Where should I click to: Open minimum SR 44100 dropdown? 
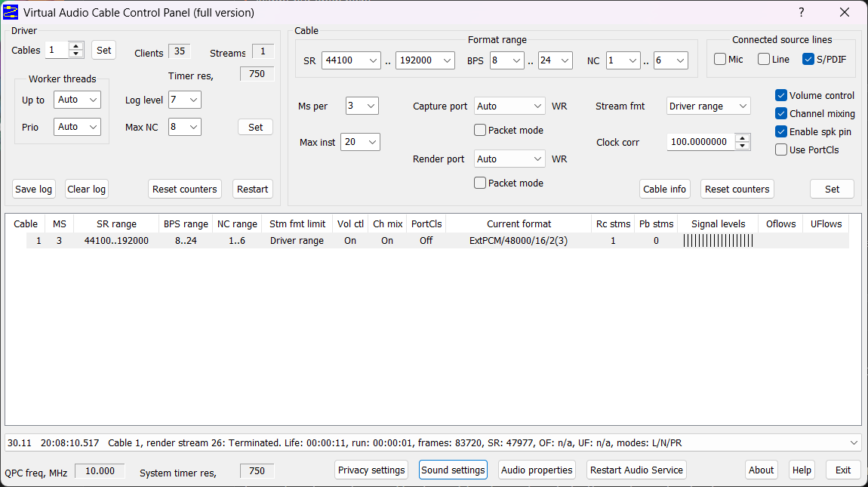351,60
